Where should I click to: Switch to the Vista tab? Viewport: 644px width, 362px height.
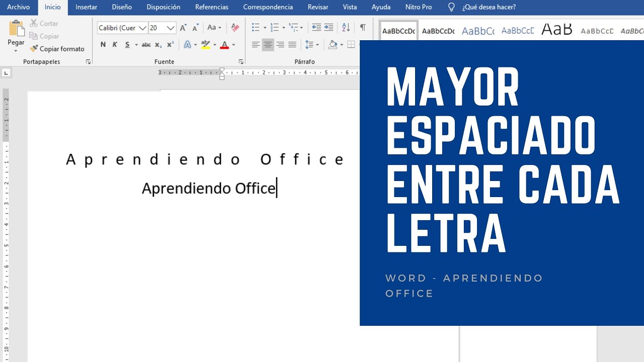[350, 7]
